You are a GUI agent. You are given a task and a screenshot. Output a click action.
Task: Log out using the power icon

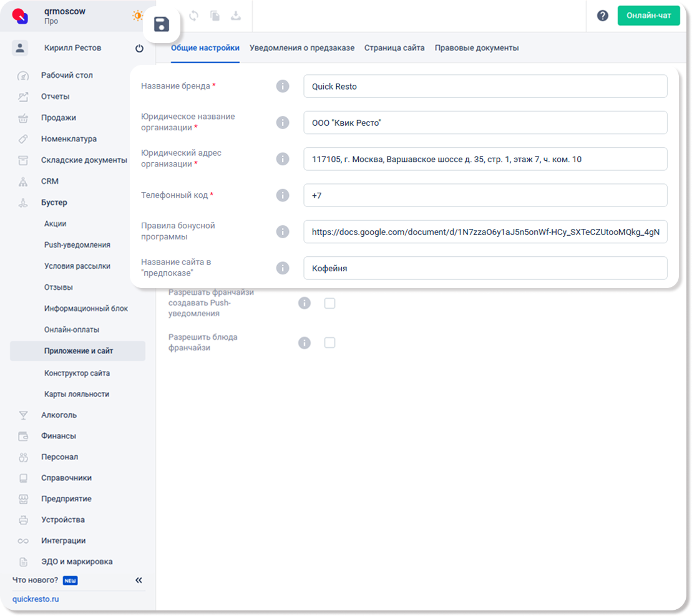click(139, 49)
